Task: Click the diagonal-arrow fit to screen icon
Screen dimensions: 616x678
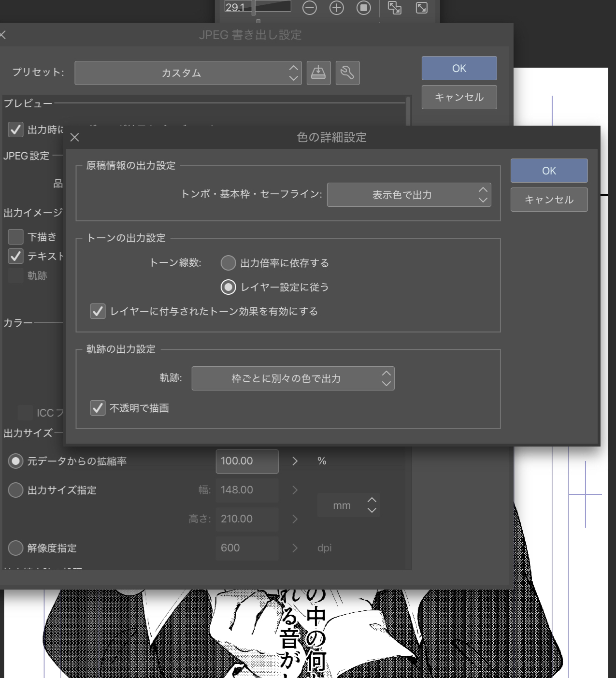Action: tap(422, 8)
